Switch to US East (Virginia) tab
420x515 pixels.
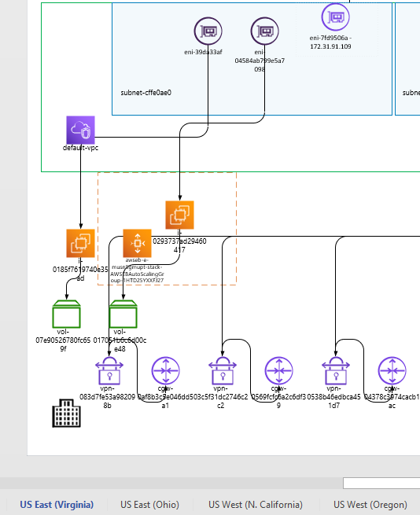tap(57, 505)
